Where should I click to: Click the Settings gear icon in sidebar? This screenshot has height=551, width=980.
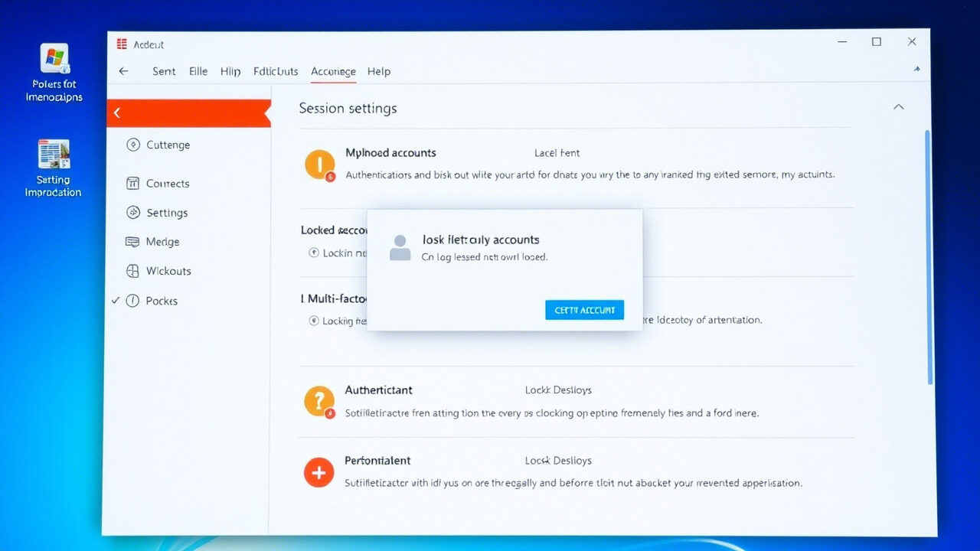(134, 212)
